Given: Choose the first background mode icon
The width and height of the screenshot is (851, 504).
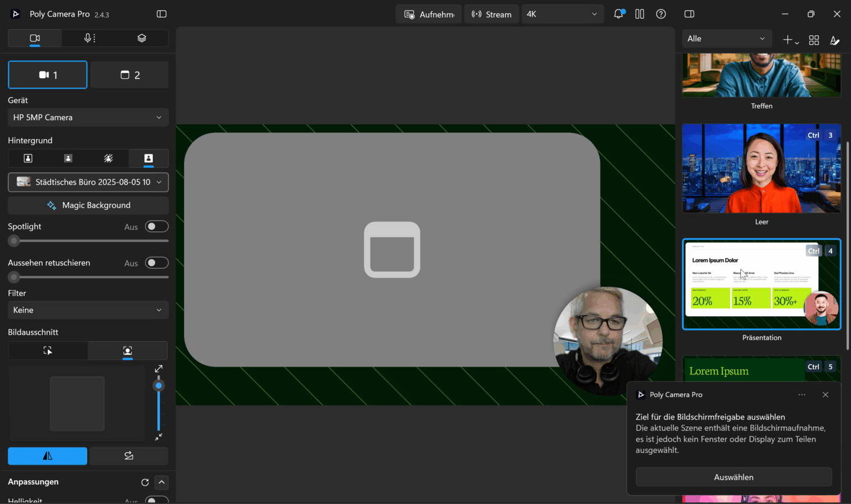Looking at the screenshot, I should [28, 158].
